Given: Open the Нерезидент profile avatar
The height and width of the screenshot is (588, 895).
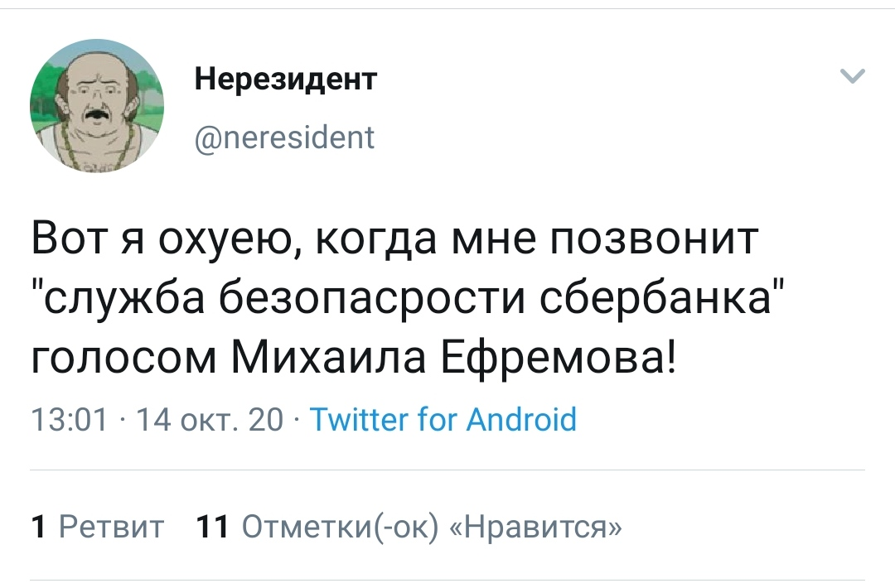Looking at the screenshot, I should pos(97,106).
